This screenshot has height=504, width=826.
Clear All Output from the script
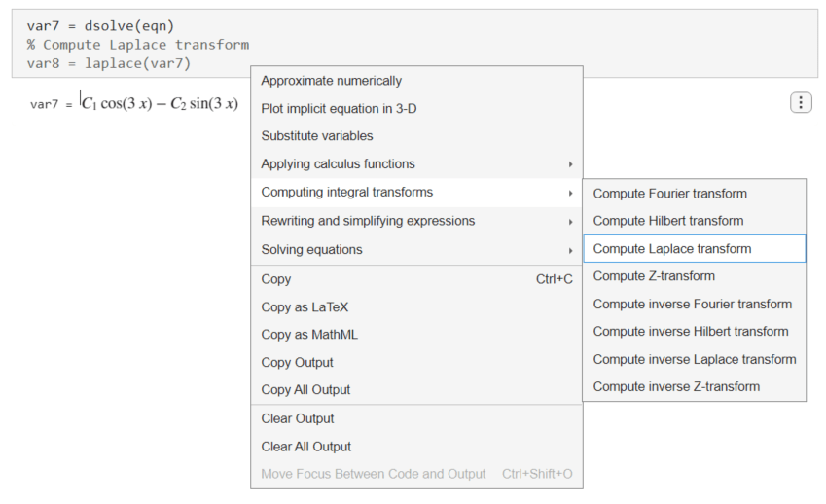pos(306,447)
